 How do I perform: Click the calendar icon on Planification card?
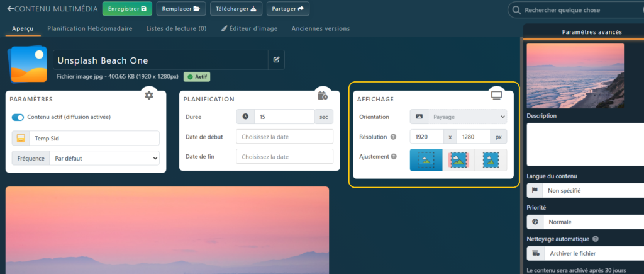323,95
